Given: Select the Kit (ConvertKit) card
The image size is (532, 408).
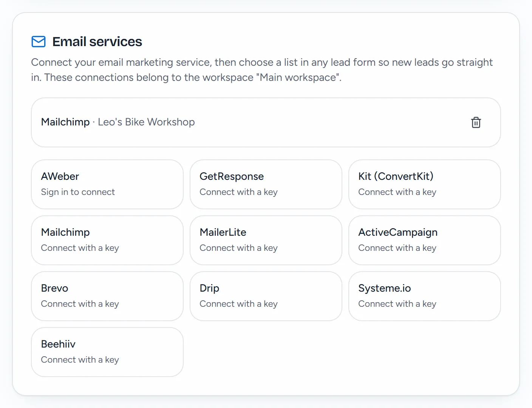Looking at the screenshot, I should tap(425, 184).
